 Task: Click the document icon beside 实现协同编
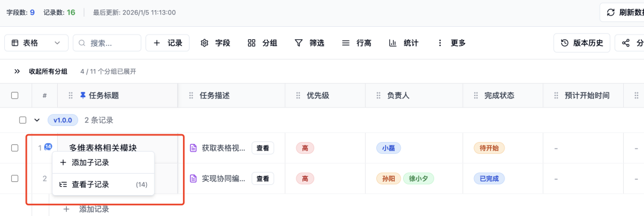[x=193, y=178]
